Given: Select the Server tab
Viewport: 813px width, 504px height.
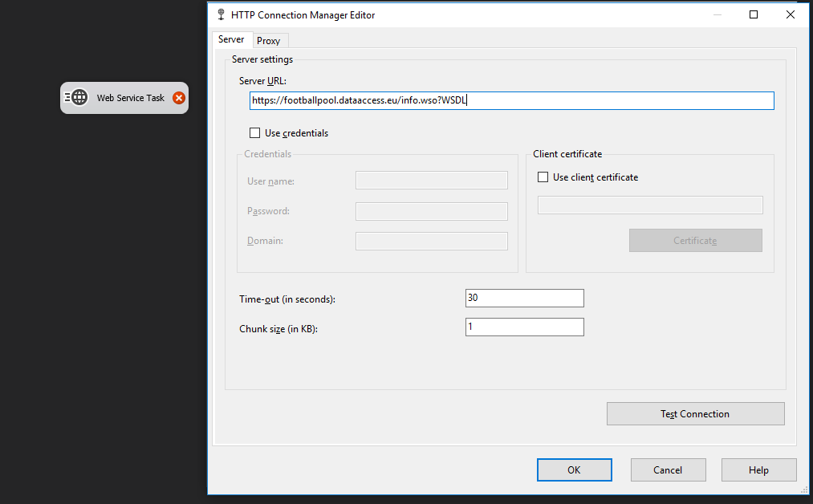Looking at the screenshot, I should point(231,39).
